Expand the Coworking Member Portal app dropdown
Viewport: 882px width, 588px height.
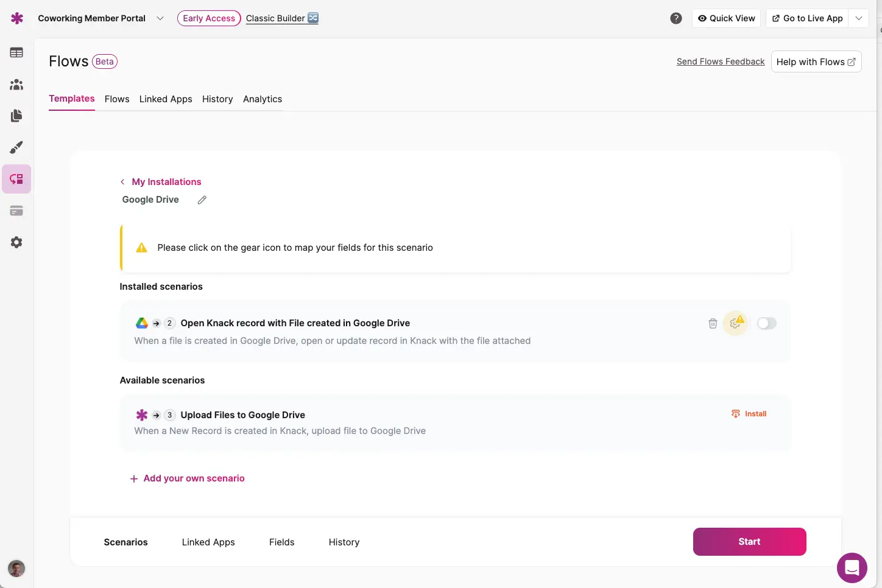[x=160, y=18]
